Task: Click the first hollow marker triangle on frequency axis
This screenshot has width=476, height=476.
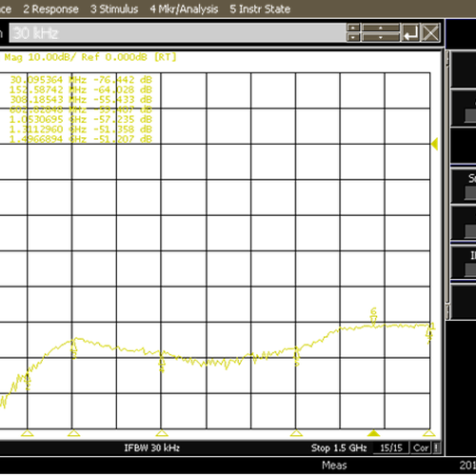Action: pos(28,433)
